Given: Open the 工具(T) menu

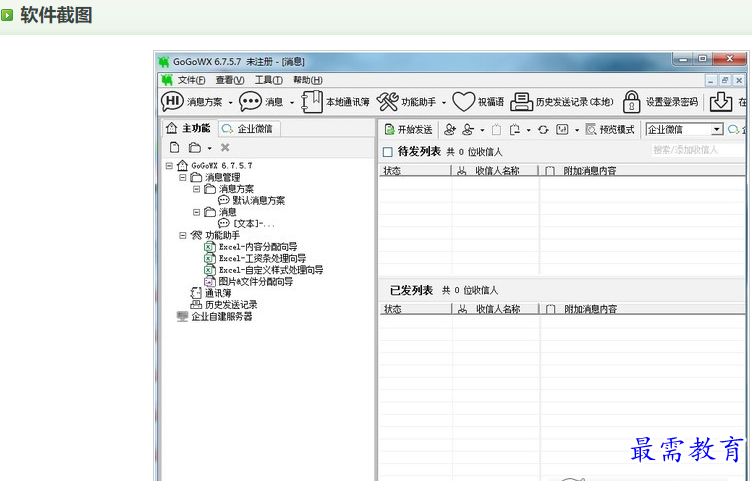Looking at the screenshot, I should (x=268, y=80).
